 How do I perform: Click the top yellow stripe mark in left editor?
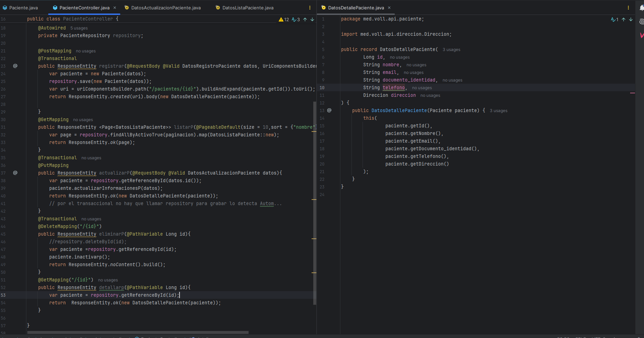pyautogui.click(x=314, y=132)
